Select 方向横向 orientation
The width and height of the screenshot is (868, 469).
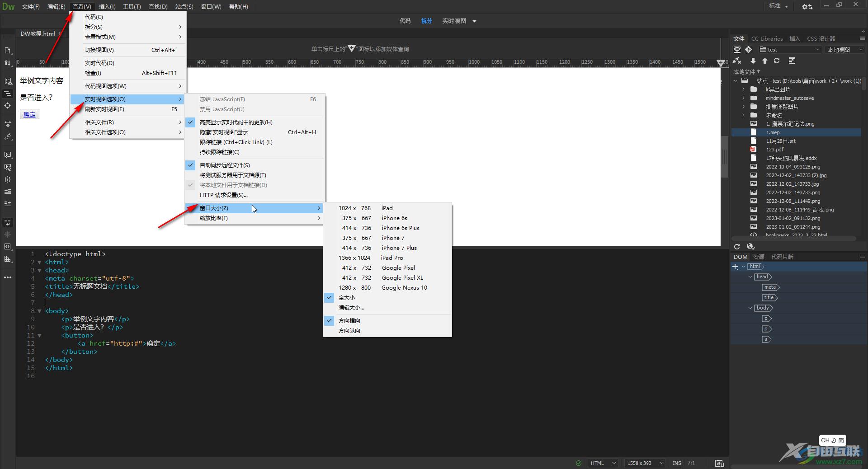pos(387,321)
